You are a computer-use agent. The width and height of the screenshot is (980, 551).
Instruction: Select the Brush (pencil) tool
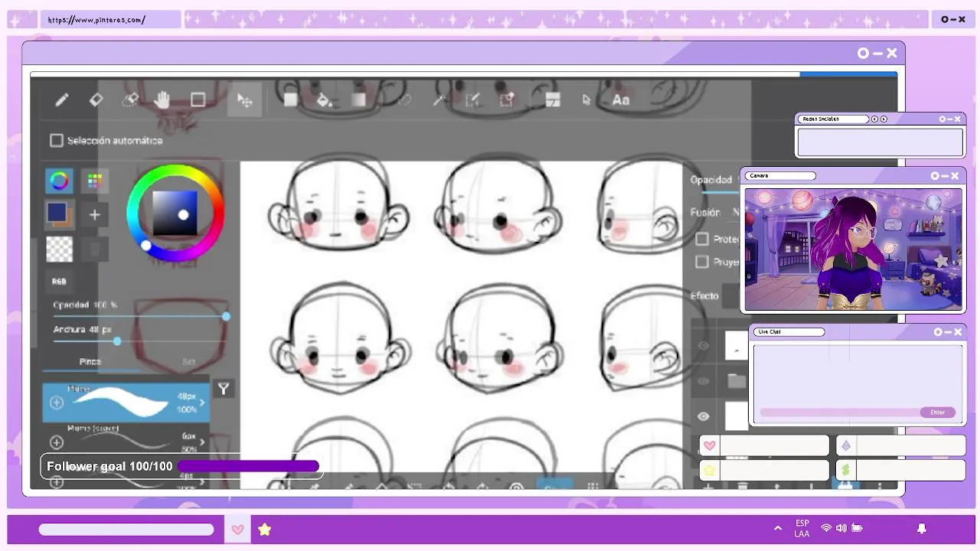[62, 99]
